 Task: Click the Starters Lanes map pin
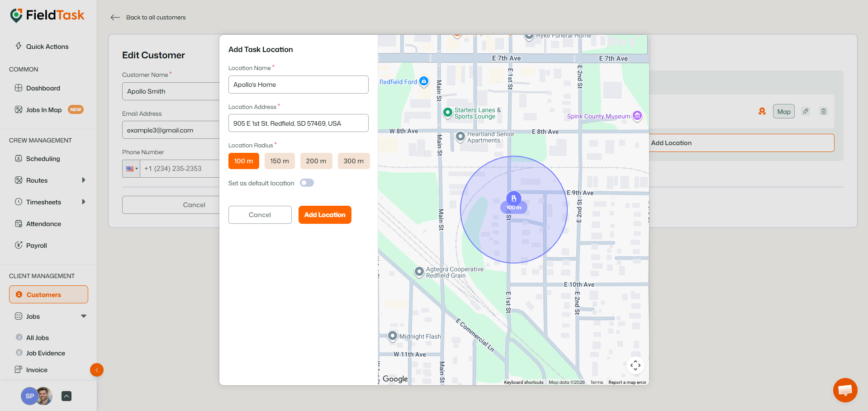[x=448, y=112]
